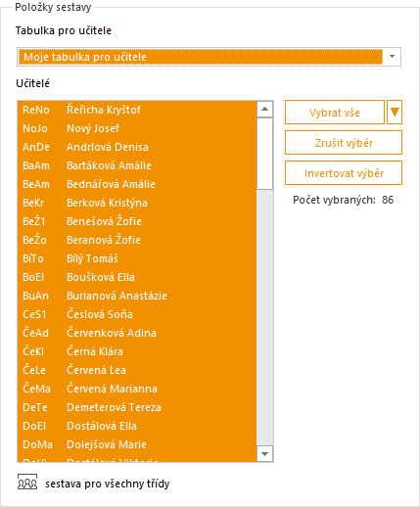
Task: Click the scrollbar track below the thumb
Action: click(264, 317)
